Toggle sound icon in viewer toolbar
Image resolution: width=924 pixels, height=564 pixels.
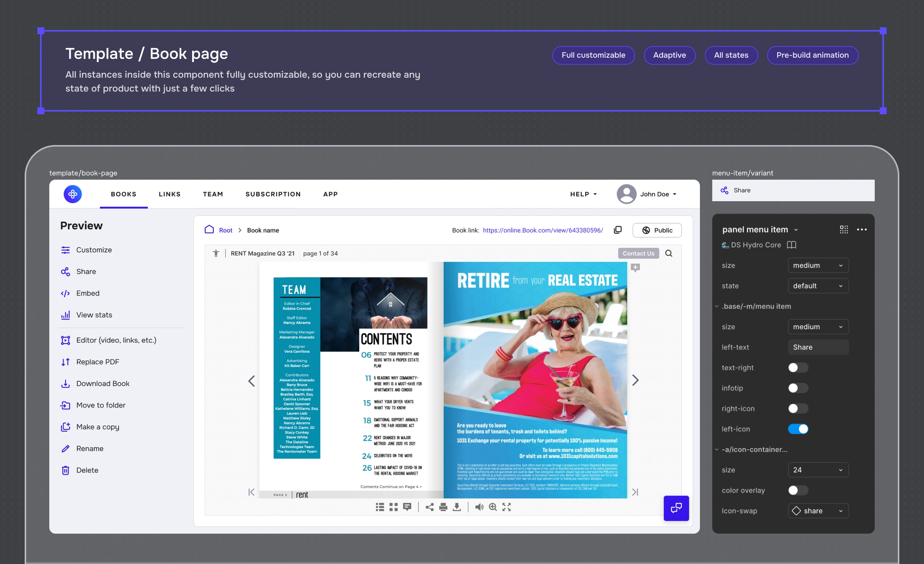[x=479, y=507]
